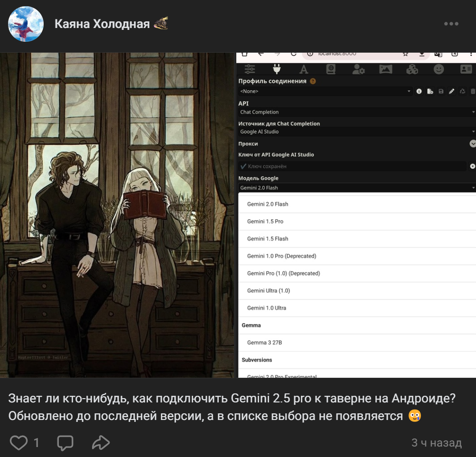The image size is (476, 457).
Task: Open post options three-dots menu
Action: coord(451,24)
